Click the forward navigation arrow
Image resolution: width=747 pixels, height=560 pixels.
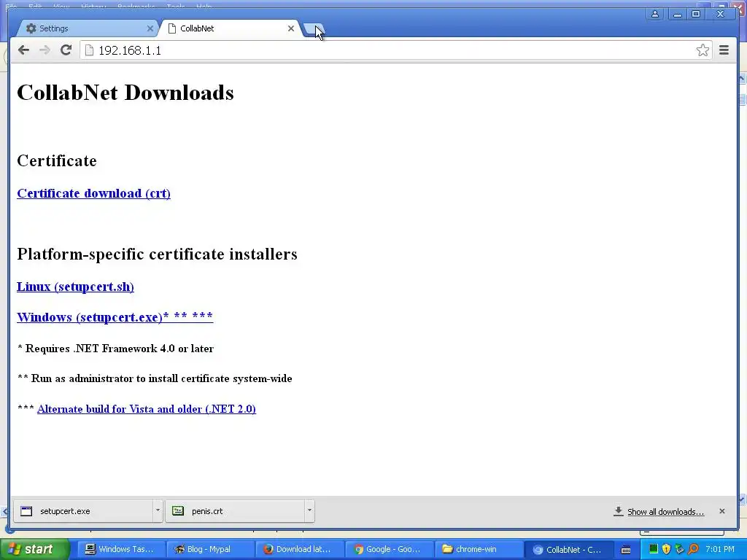44,50
